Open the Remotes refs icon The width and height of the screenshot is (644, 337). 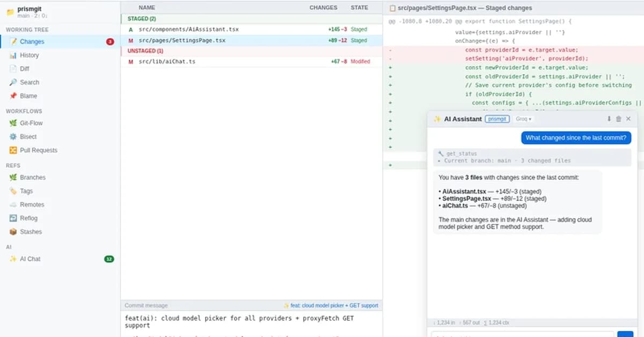[13, 204]
